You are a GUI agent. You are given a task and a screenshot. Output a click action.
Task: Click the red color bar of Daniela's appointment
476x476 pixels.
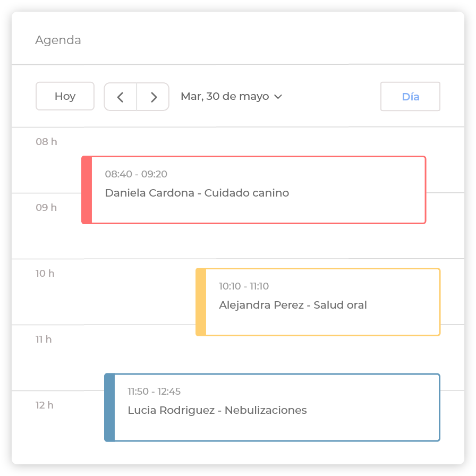(x=87, y=190)
